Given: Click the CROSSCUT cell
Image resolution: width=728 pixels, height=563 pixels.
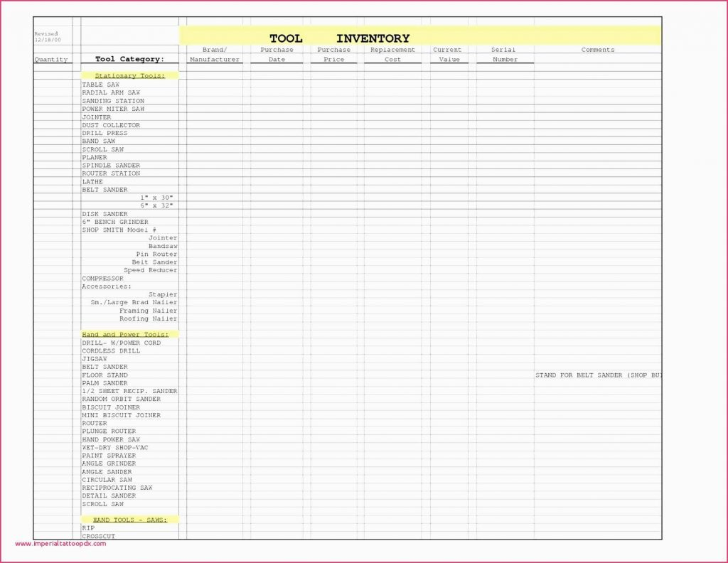Looking at the screenshot, I should point(98,536).
